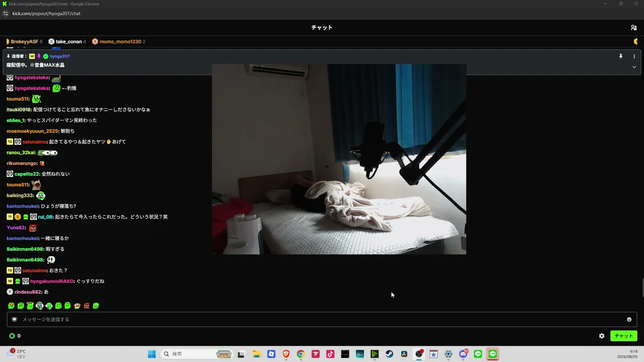Open Brave browser from the taskbar
Screen dimensions: 644x362
click(x=286, y=354)
